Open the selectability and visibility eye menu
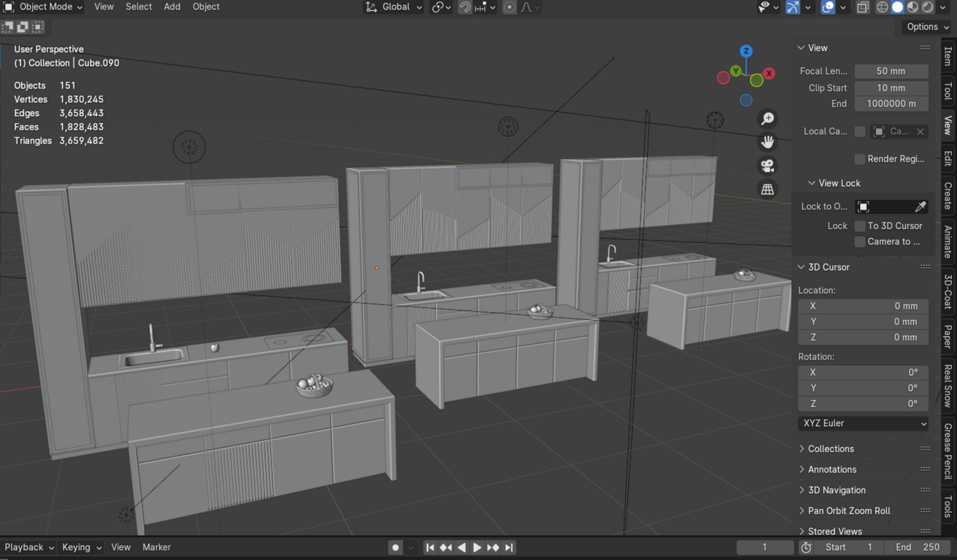Viewport: 957px width, 560px height. 768,7
